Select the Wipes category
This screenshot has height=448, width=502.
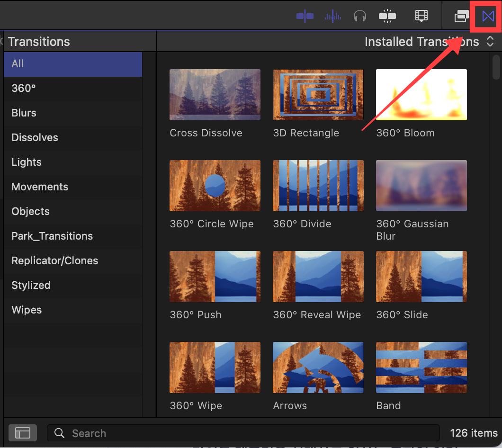[x=73, y=310]
